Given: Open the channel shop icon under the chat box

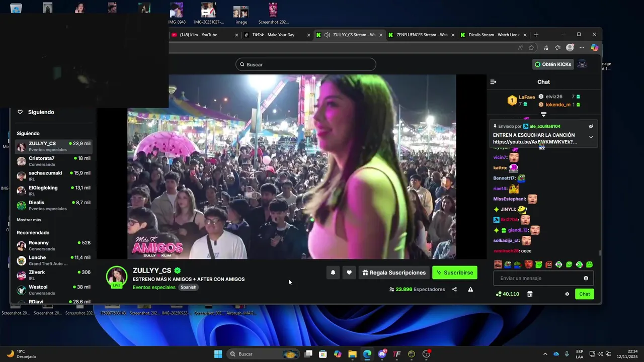Looking at the screenshot, I should [530, 294].
